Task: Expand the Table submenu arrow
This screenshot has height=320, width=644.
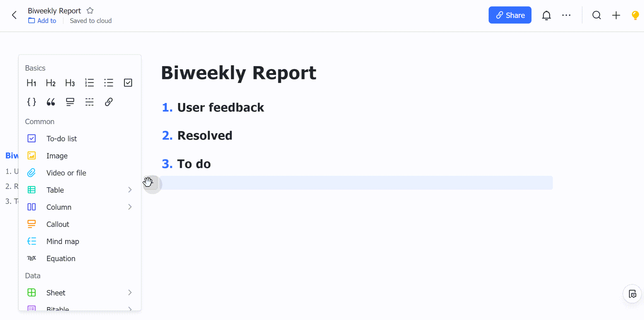Action: point(130,190)
